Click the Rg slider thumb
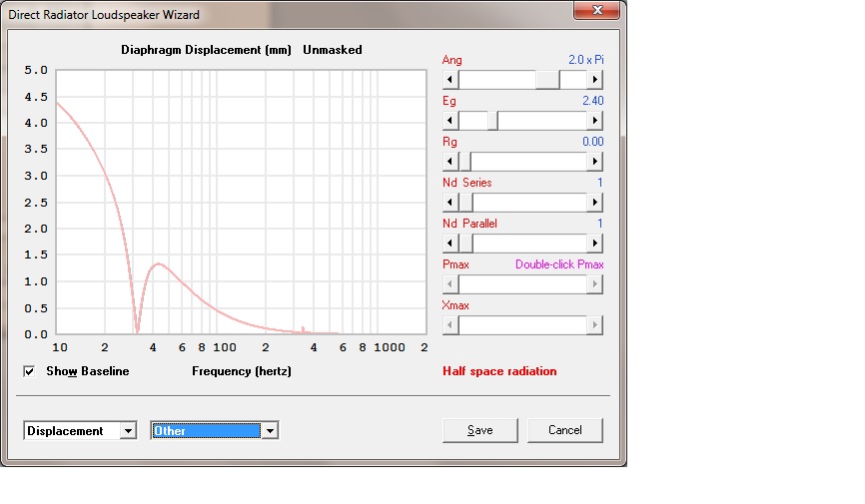 [465, 161]
